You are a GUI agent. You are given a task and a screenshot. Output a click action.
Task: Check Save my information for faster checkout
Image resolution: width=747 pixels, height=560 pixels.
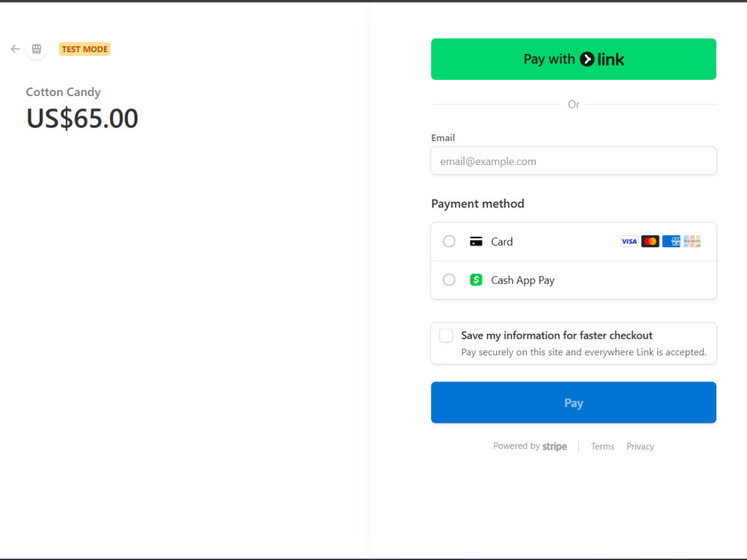click(x=446, y=336)
